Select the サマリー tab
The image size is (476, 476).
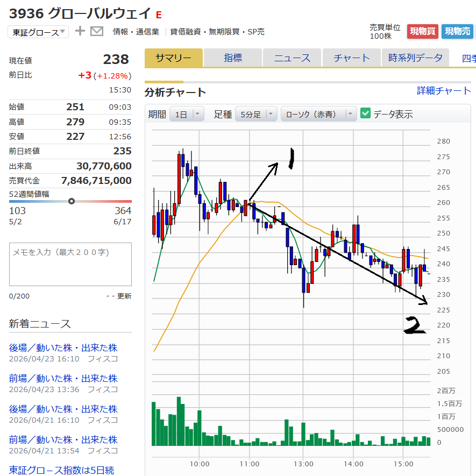(173, 58)
